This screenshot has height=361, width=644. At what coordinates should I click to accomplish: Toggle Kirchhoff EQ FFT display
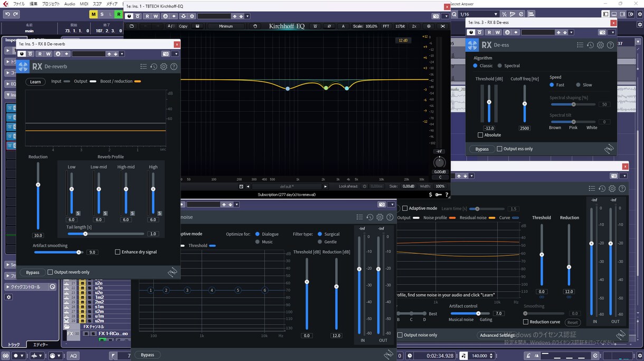point(386,26)
